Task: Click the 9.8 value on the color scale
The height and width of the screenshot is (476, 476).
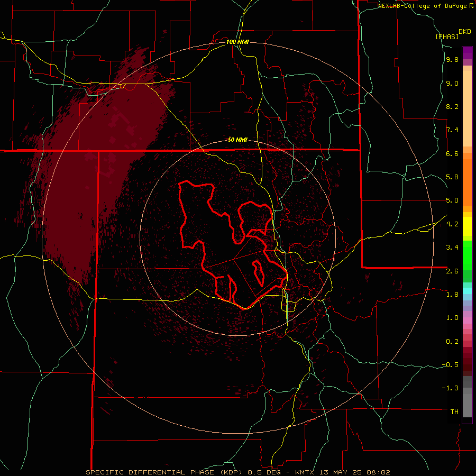Action: [452, 59]
